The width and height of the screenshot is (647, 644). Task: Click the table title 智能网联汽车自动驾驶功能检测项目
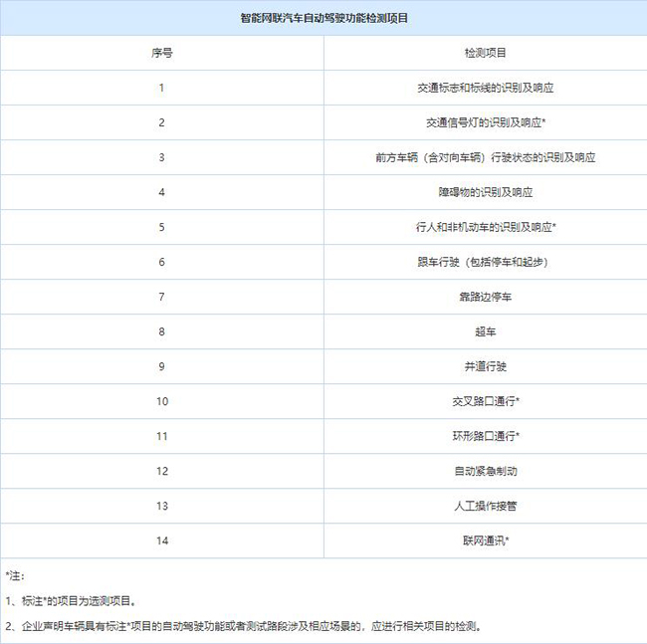[323, 18]
